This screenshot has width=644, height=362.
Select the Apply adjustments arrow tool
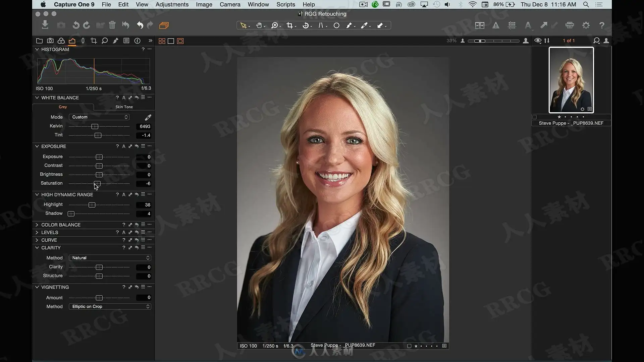(x=380, y=25)
